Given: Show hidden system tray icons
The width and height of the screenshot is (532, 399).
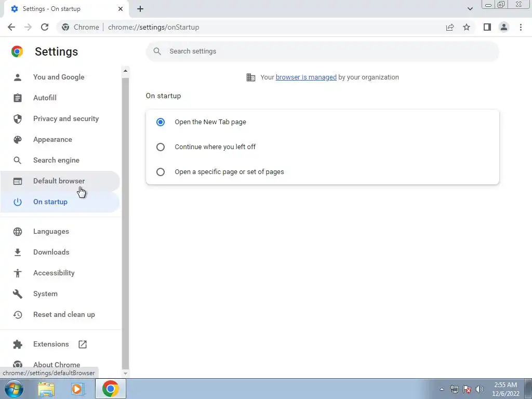Looking at the screenshot, I should pos(442,389).
